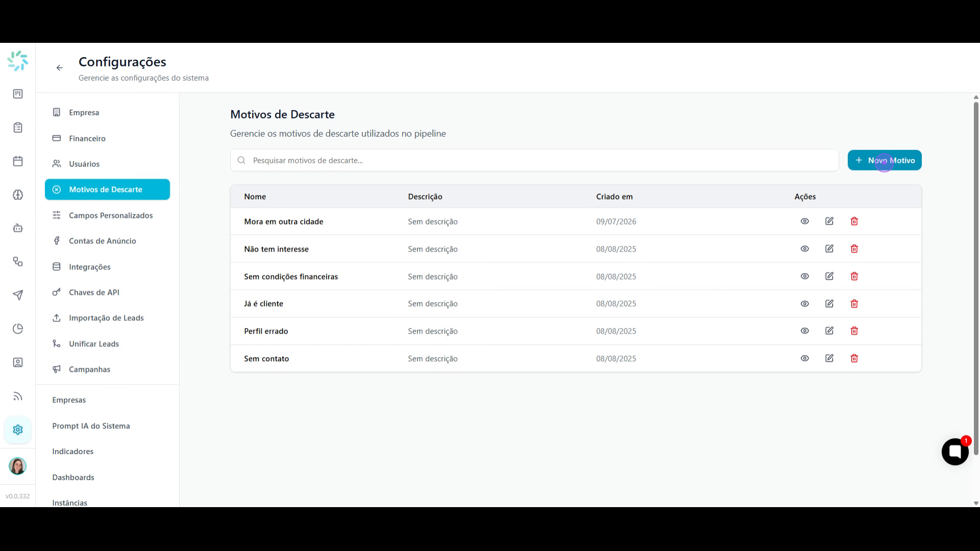Open the robot icon in sidebar
The height and width of the screenshot is (551, 980).
click(x=18, y=228)
